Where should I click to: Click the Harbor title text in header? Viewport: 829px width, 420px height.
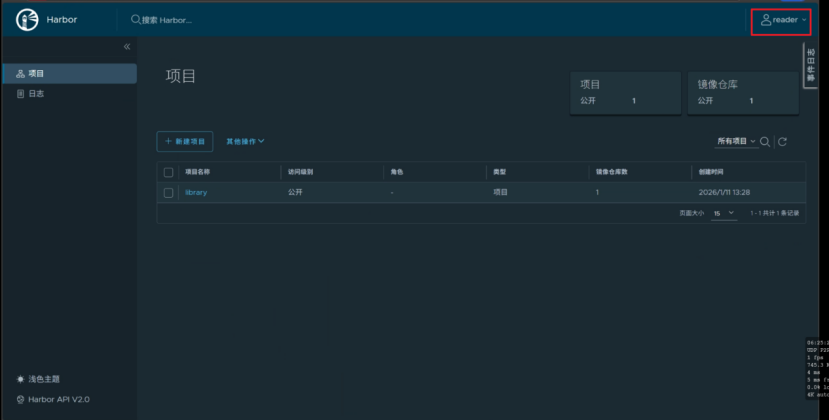[x=62, y=20]
